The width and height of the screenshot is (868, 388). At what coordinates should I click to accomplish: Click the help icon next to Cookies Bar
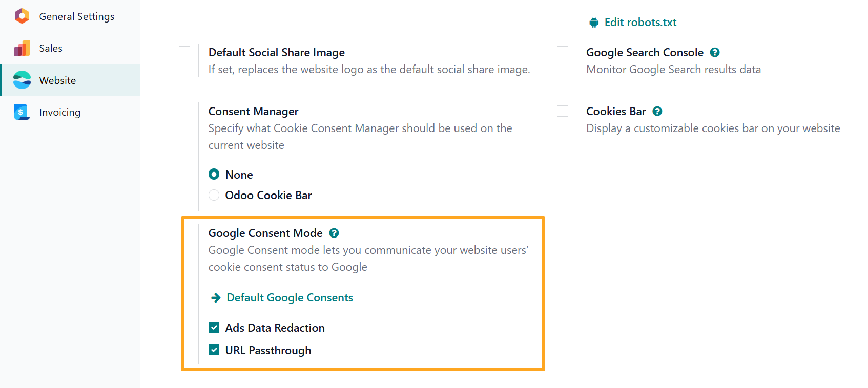[657, 111]
